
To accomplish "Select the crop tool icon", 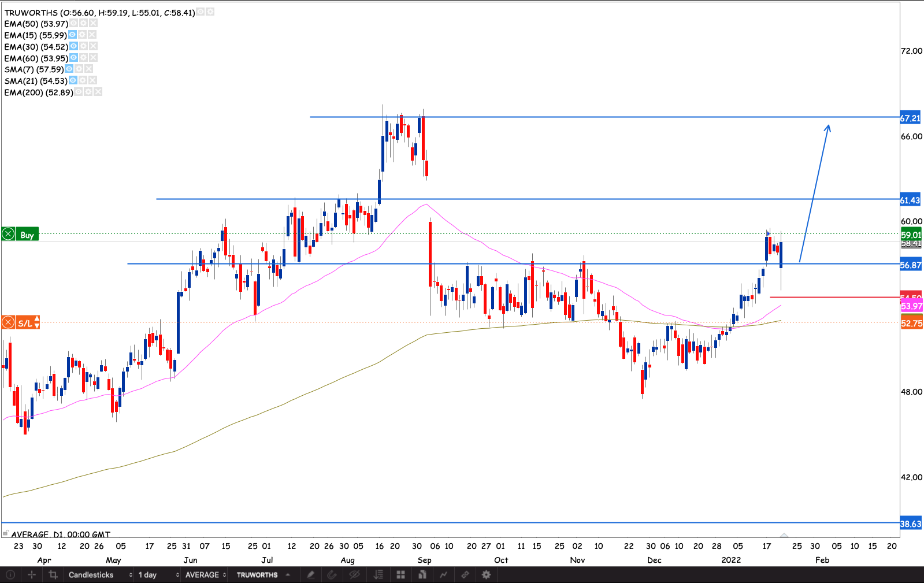I will (53, 575).
